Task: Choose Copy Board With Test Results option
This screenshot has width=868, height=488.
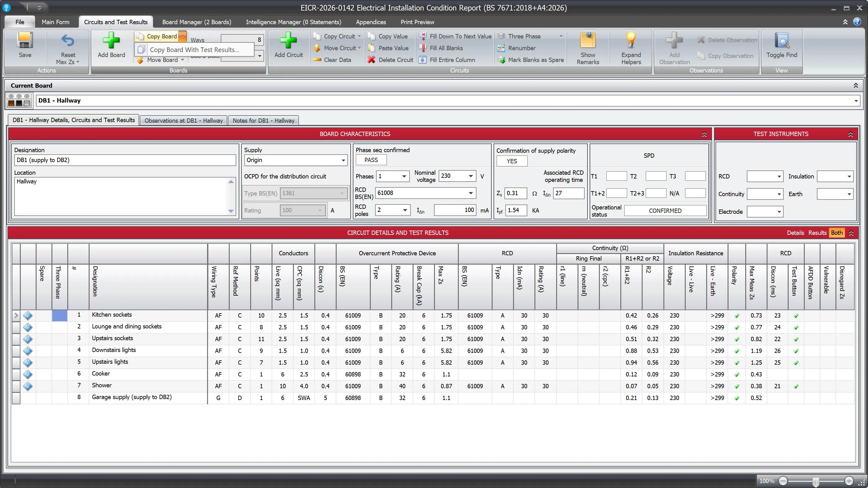Action: (194, 50)
